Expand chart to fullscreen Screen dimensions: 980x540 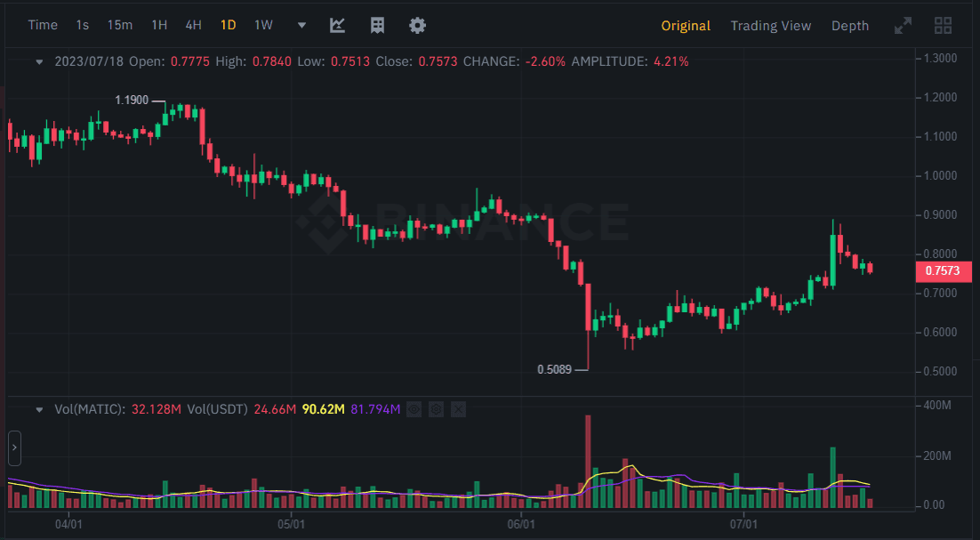pyautogui.click(x=903, y=26)
